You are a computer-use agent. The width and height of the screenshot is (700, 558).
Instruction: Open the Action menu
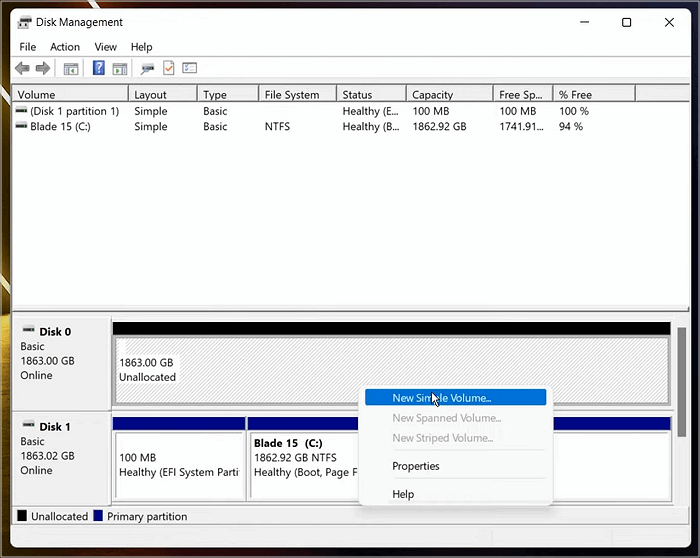pyautogui.click(x=65, y=47)
